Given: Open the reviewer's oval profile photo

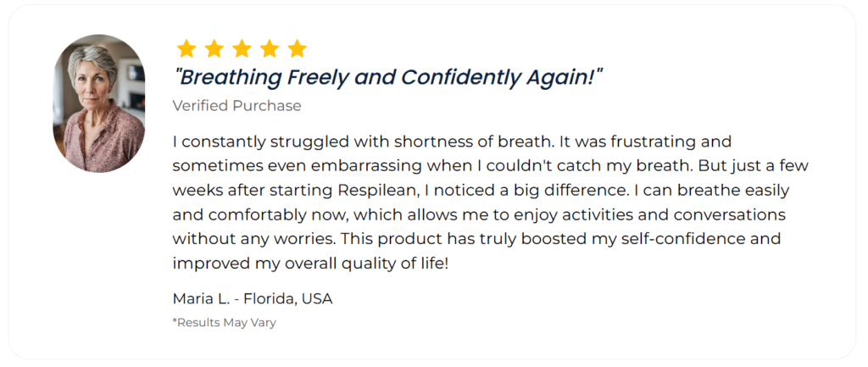Looking at the screenshot, I should pyautogui.click(x=99, y=103).
